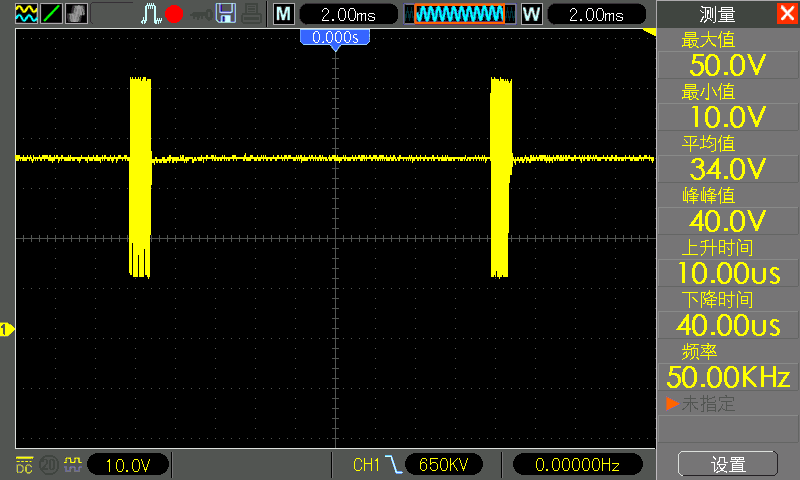Expand the 未指定 unassigned measurement slot
The image size is (800, 480).
[x=728, y=404]
